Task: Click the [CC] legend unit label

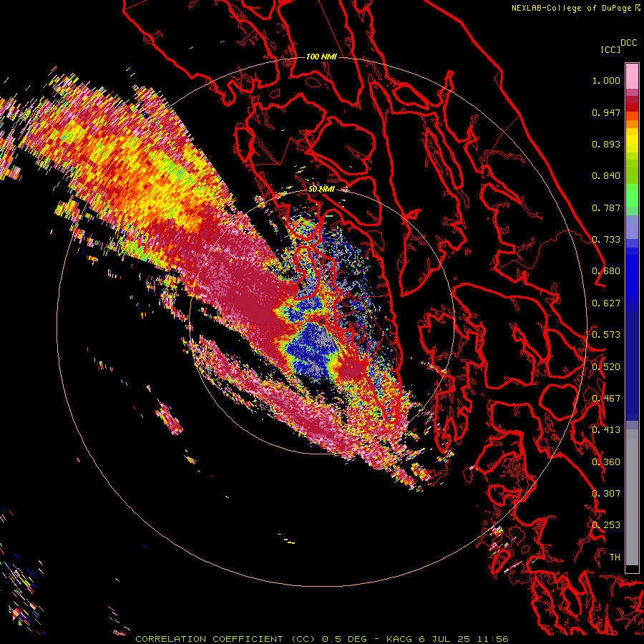Action: (x=610, y=49)
